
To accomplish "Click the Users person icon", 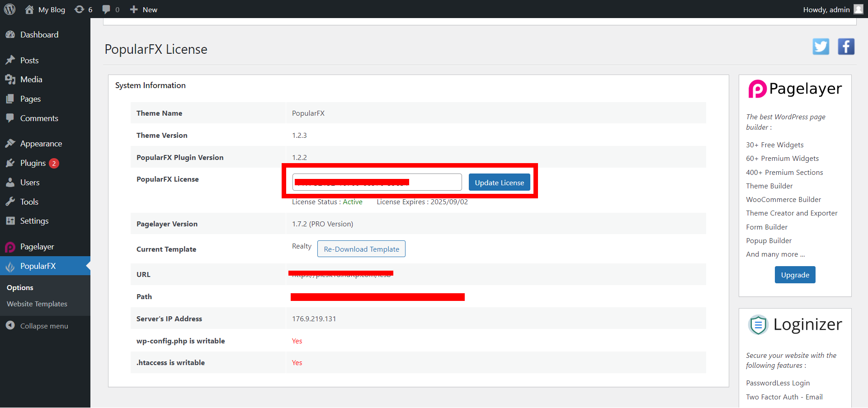I will click(10, 182).
